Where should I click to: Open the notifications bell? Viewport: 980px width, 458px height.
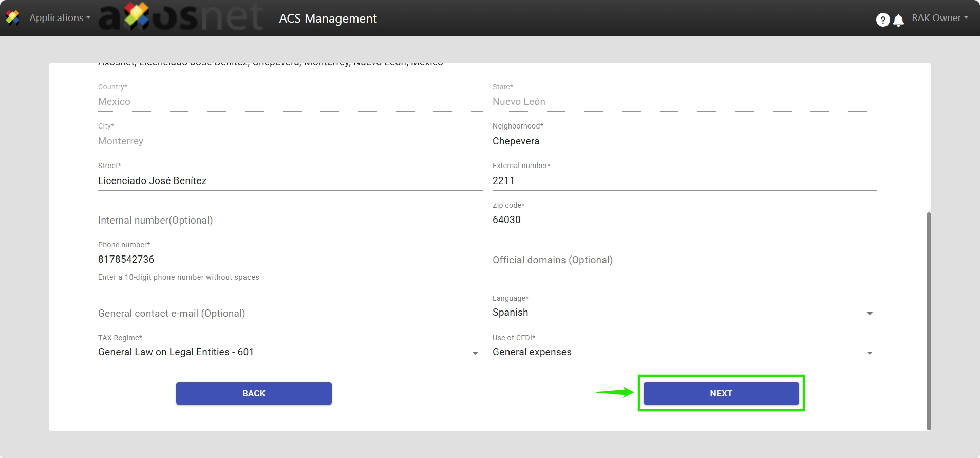[898, 20]
